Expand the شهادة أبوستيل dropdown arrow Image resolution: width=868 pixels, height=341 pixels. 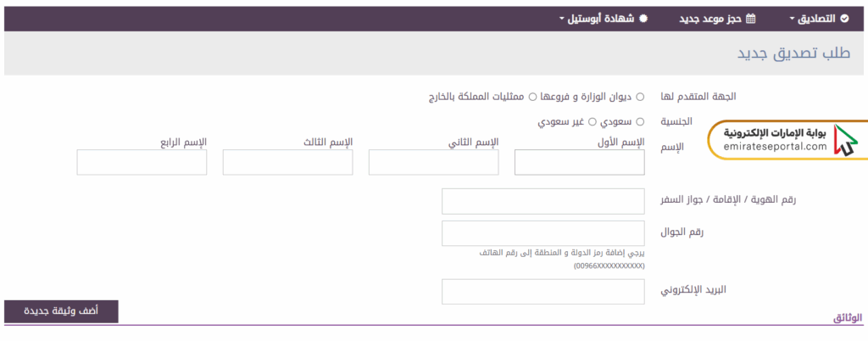[x=562, y=19]
